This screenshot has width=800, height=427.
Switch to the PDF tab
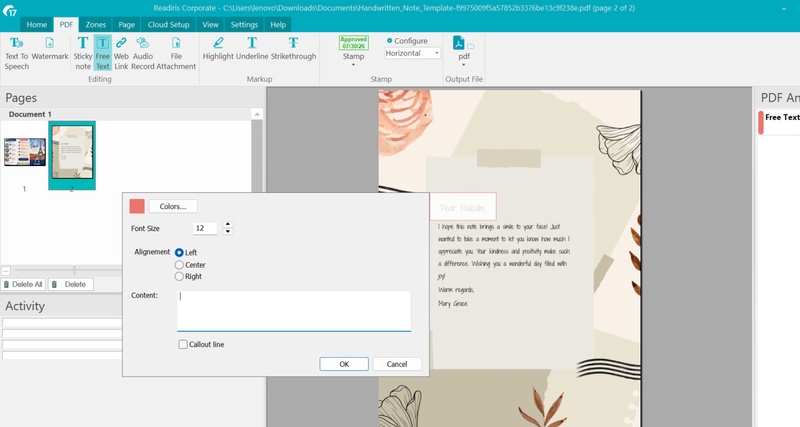click(x=66, y=24)
